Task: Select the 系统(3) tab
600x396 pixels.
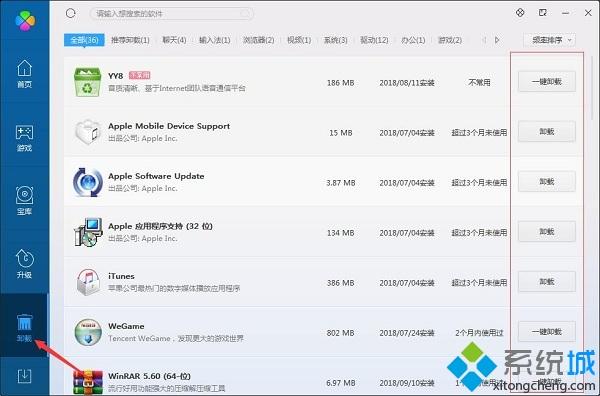Action: [336, 40]
